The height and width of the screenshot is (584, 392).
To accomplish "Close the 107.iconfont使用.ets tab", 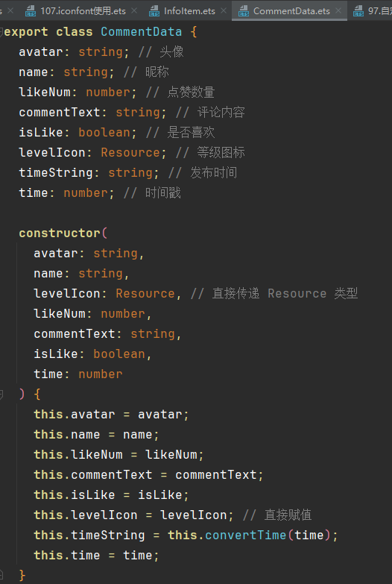I will click(134, 10).
